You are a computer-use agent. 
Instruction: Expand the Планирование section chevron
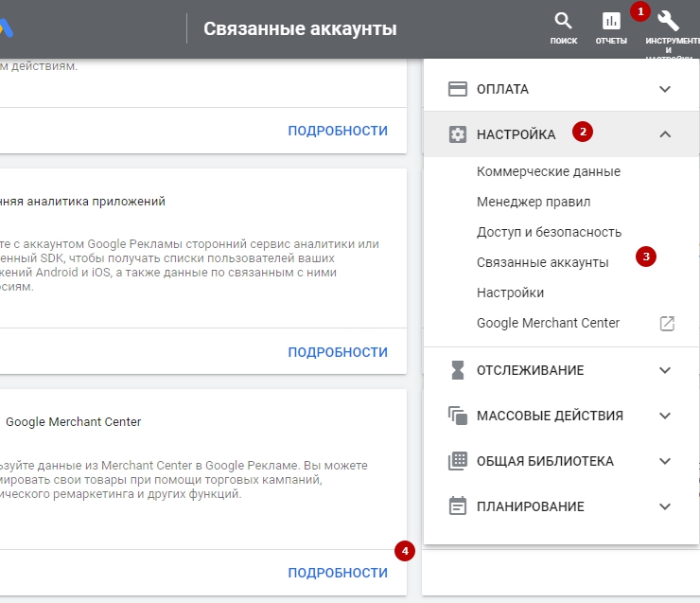pyautogui.click(x=665, y=506)
